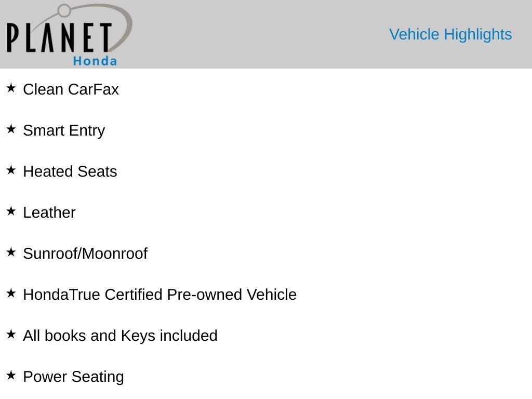Viewport: 532px width, 399px height.
Task: Select All books and Keys included text
Action: point(120,336)
